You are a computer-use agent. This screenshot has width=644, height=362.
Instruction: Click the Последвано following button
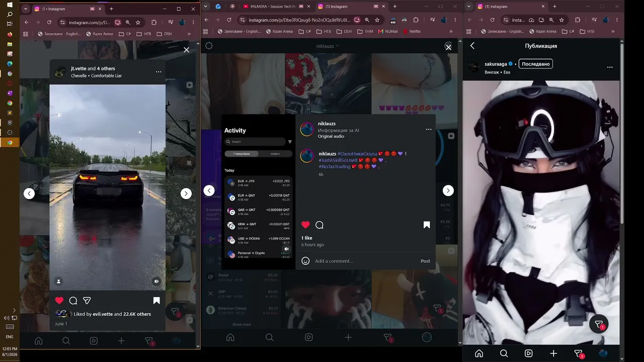536,64
